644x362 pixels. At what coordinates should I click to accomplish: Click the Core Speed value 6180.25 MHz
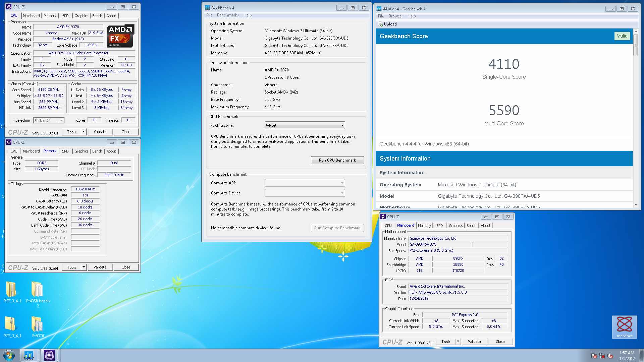(49, 90)
